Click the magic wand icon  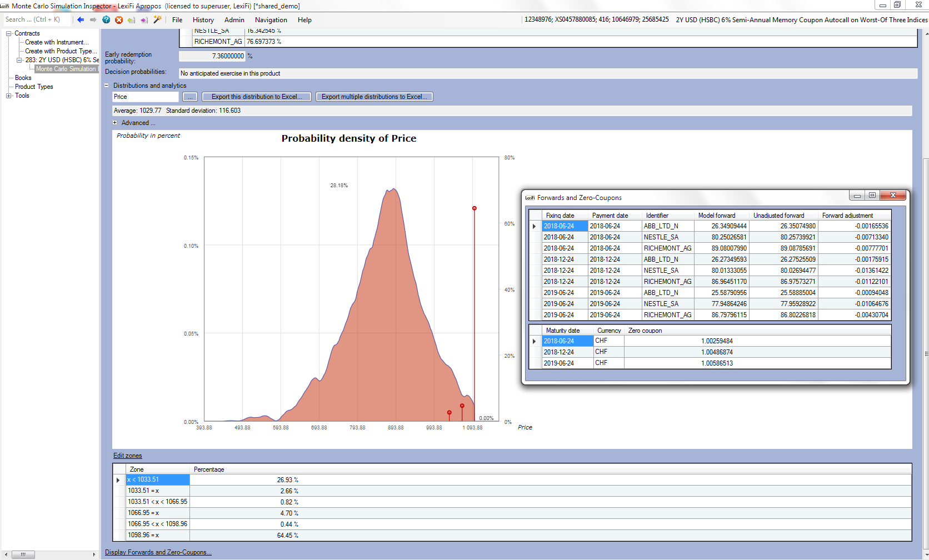[158, 19]
